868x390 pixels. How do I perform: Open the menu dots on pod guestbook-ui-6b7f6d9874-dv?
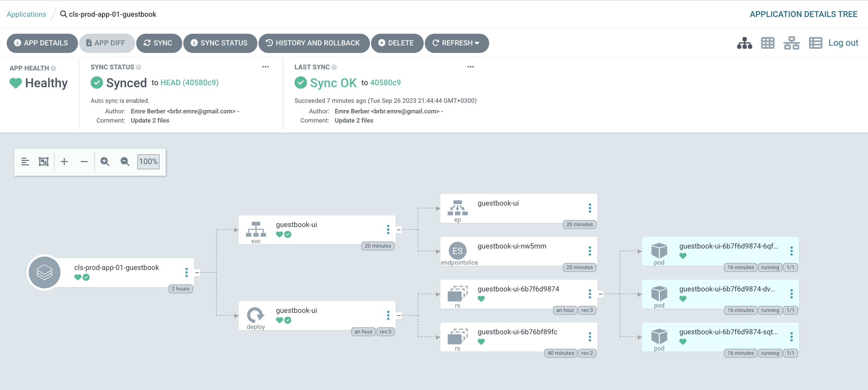pyautogui.click(x=791, y=294)
